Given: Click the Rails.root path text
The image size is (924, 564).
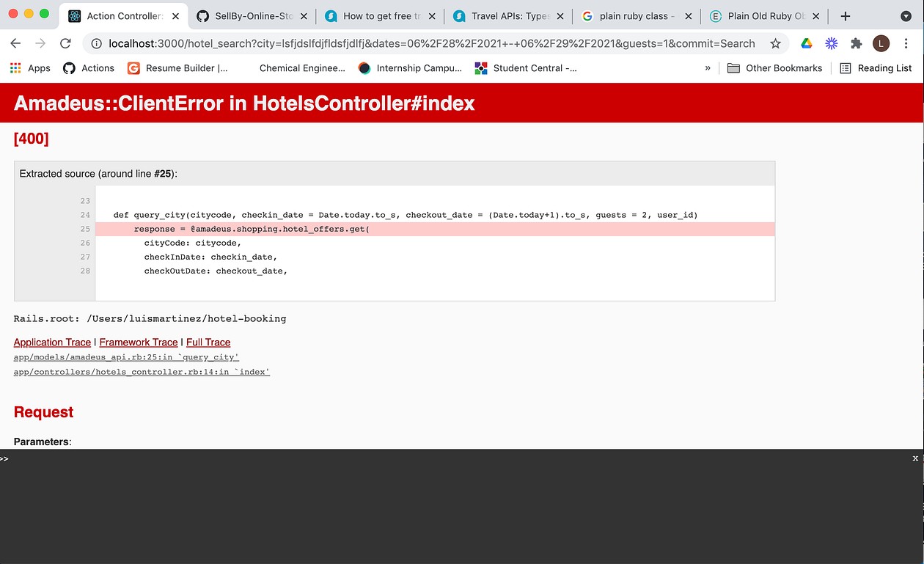Looking at the screenshot, I should pos(150,319).
